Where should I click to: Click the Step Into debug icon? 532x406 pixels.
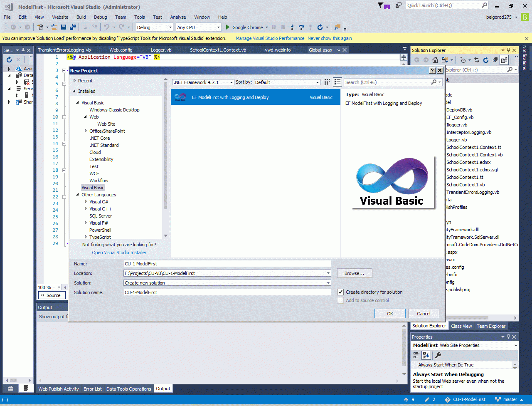[292, 27]
